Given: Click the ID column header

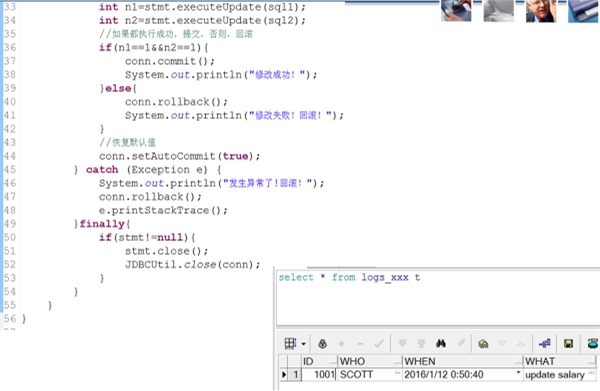Looking at the screenshot, I should point(319,361).
